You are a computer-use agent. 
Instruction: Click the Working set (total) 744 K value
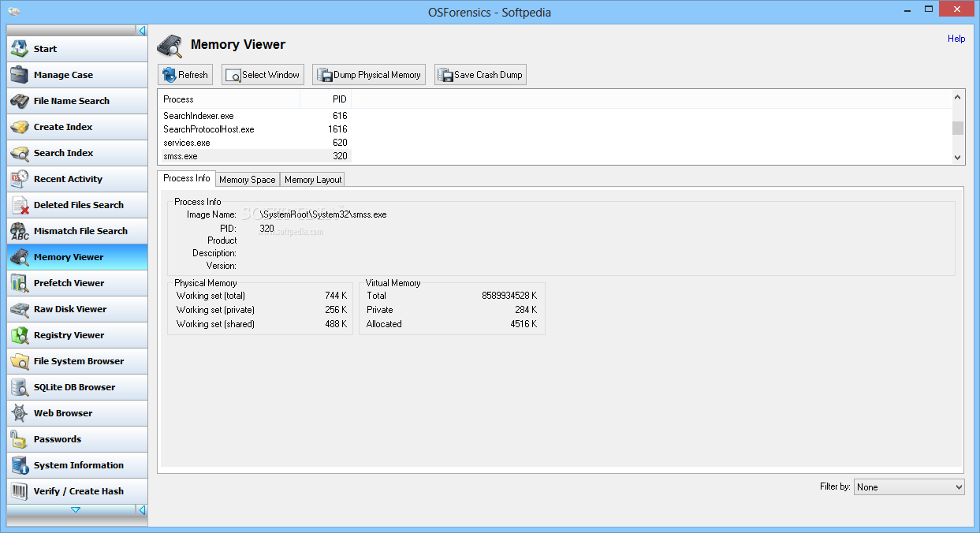pos(335,296)
